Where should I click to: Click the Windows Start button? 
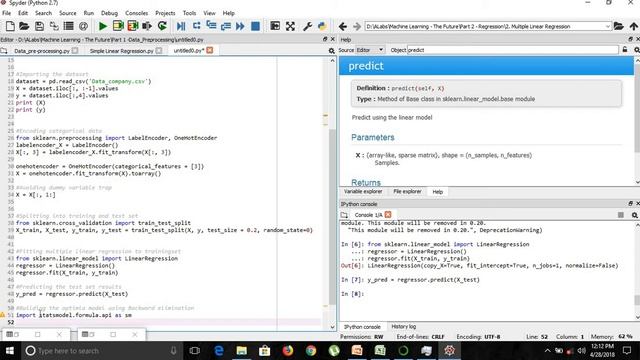click(9, 351)
